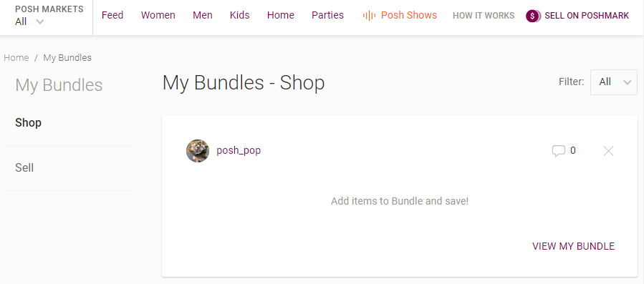Select the Kids category

pyautogui.click(x=240, y=15)
